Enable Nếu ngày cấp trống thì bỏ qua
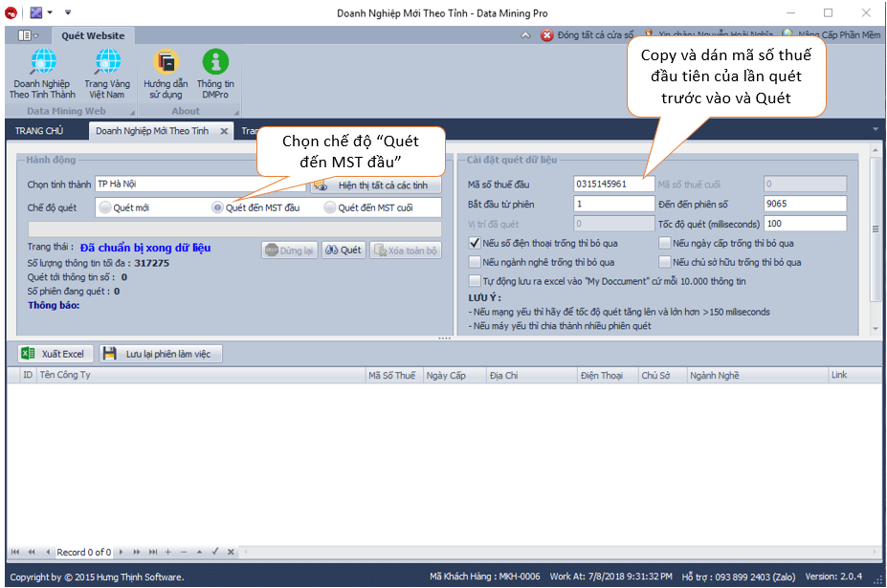Viewport: 887px width, 588px height. click(x=664, y=244)
